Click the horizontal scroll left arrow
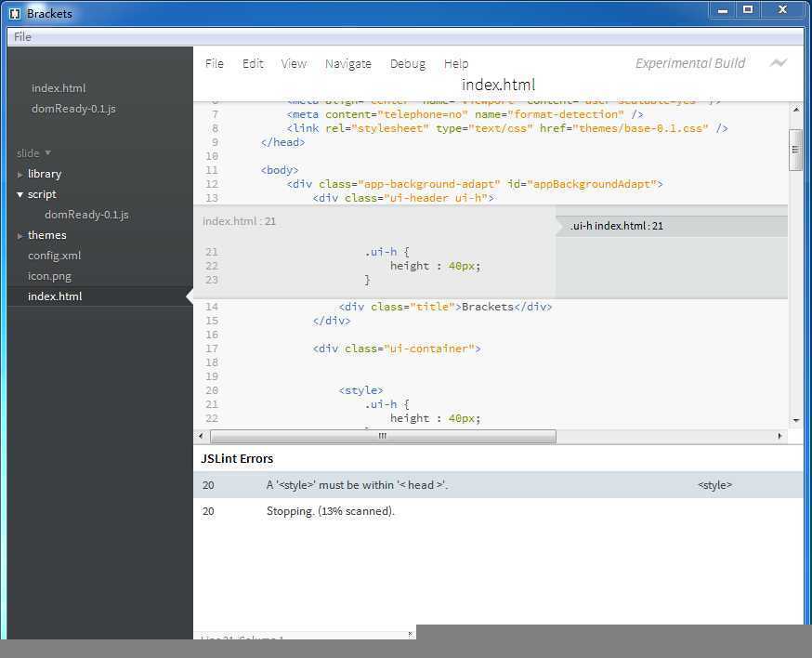The height and width of the screenshot is (658, 812). (201, 436)
